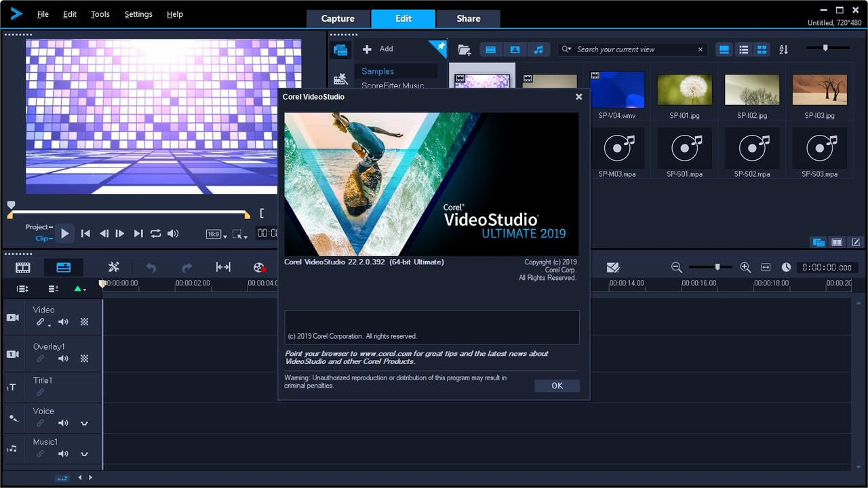Click the Voice track microphone icon
868x488 pixels.
(13, 418)
